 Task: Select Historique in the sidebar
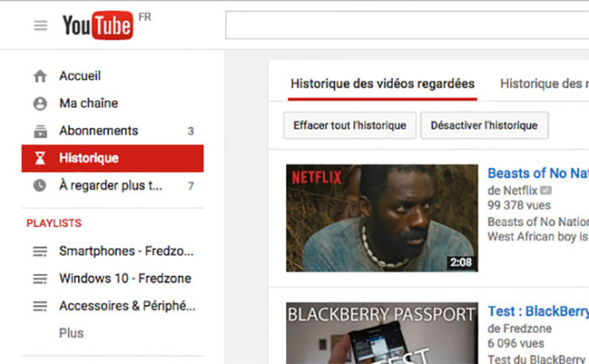(112, 158)
